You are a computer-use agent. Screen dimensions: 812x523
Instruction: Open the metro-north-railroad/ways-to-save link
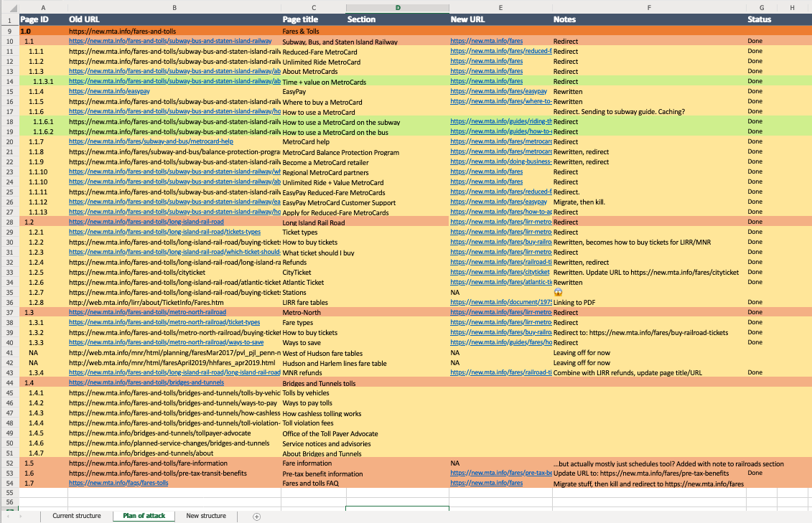(167, 342)
